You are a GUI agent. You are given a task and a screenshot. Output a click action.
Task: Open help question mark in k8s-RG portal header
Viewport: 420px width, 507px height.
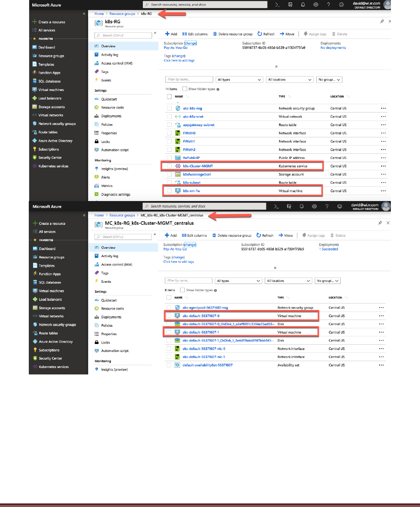tap(328, 5)
